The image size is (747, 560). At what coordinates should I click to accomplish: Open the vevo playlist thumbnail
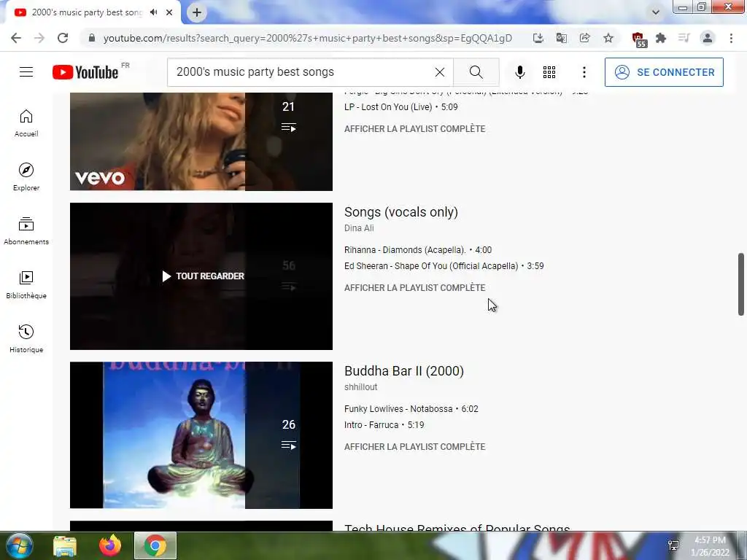coord(201,141)
